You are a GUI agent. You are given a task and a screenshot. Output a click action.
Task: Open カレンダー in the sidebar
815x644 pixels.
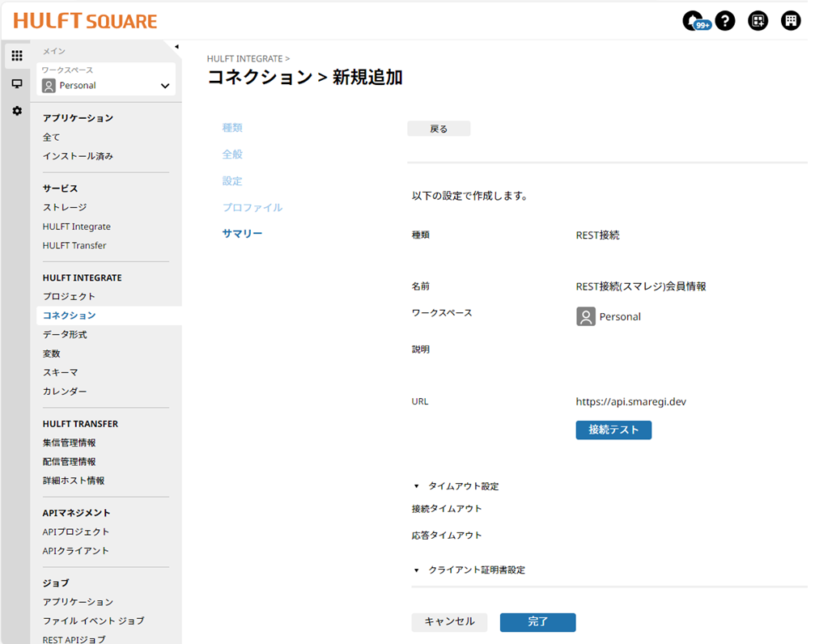click(65, 392)
